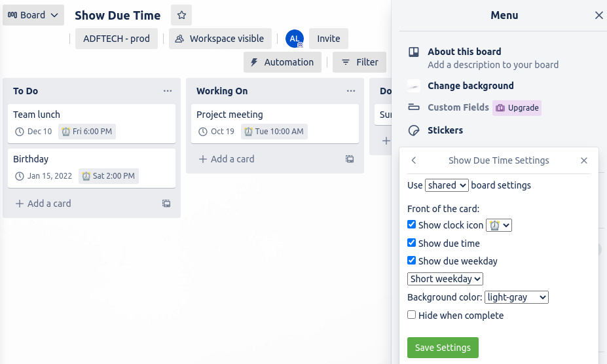Add a card to Working On list

[227, 159]
